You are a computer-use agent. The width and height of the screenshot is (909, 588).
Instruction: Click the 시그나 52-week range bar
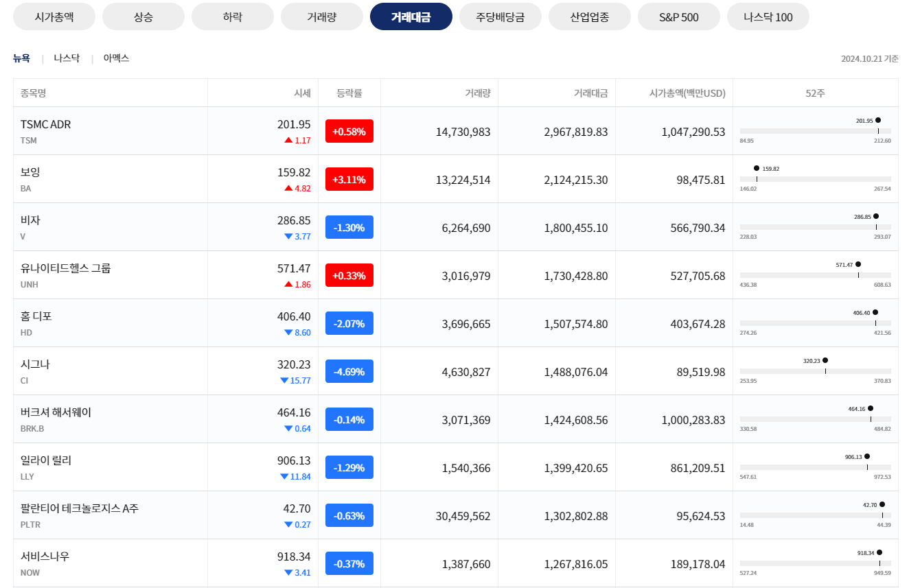pyautogui.click(x=816, y=371)
